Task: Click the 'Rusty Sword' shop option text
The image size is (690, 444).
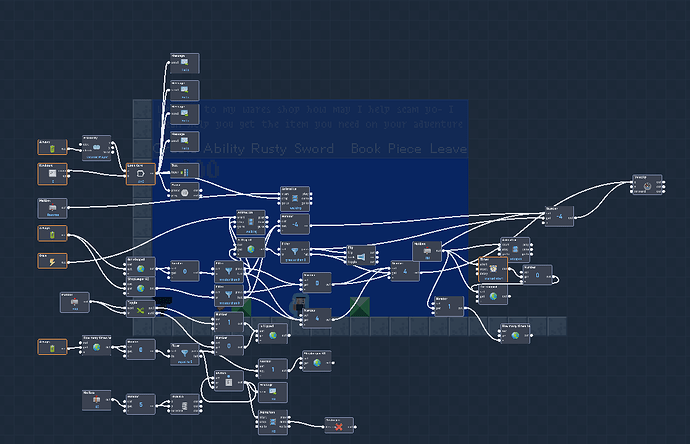Action: (x=292, y=149)
